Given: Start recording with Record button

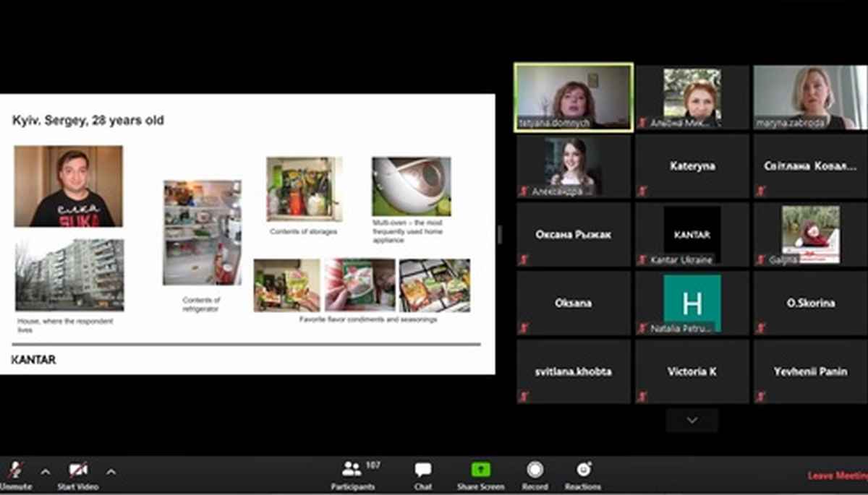Looking at the screenshot, I should pyautogui.click(x=535, y=475).
